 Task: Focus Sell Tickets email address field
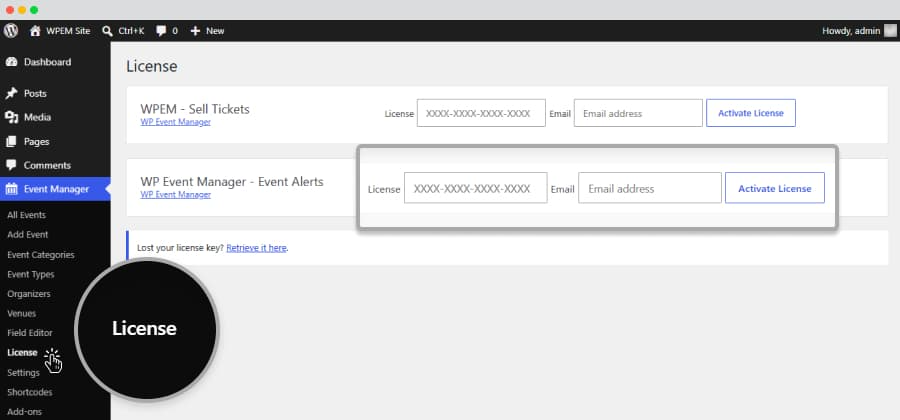pos(638,113)
